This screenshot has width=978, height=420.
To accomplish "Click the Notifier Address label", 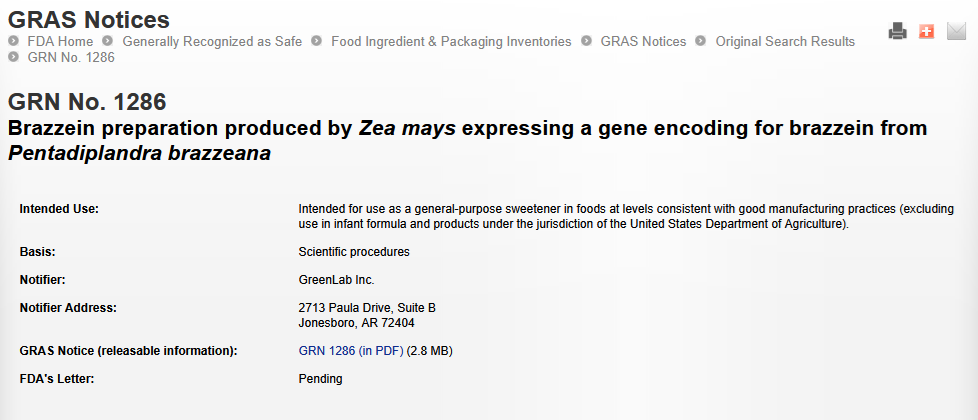I will pyautogui.click(x=68, y=307).
